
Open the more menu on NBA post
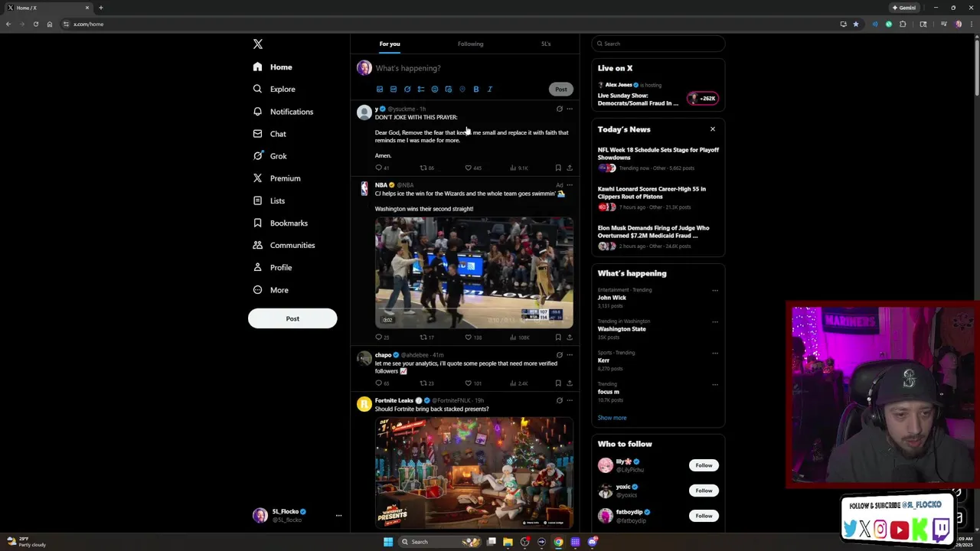(569, 184)
